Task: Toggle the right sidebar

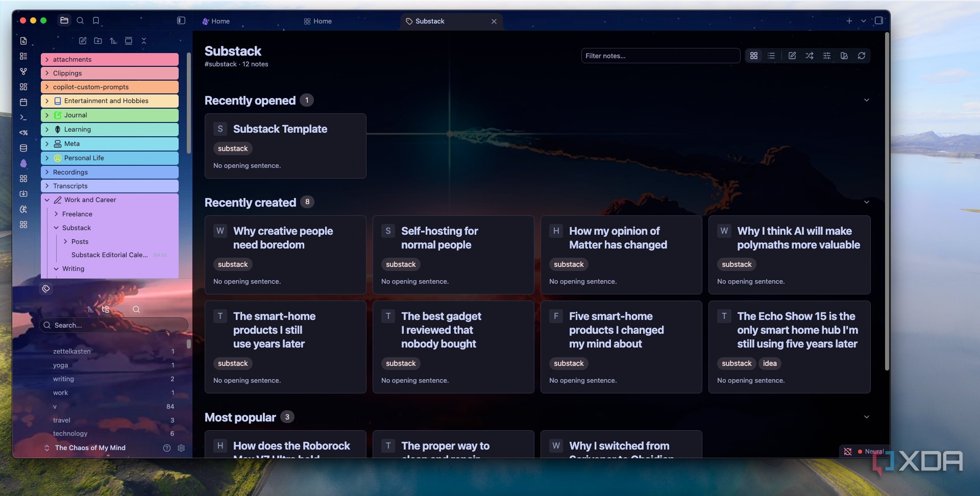Action: coord(879,20)
